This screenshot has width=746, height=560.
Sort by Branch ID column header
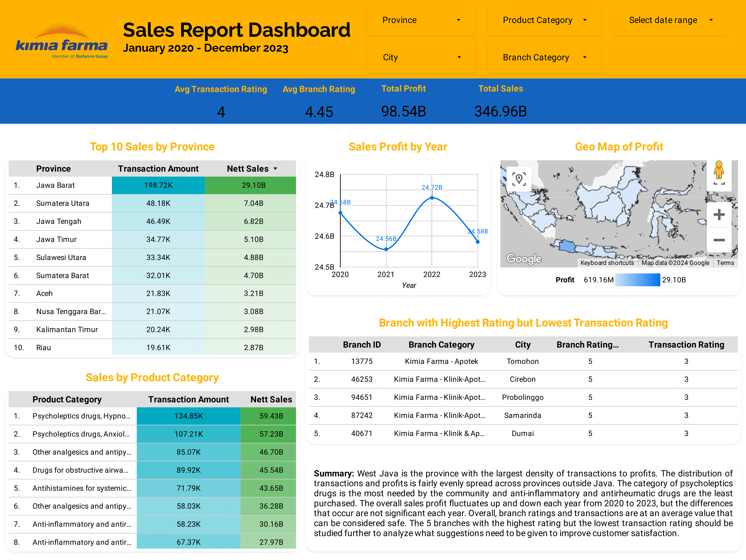(362, 345)
